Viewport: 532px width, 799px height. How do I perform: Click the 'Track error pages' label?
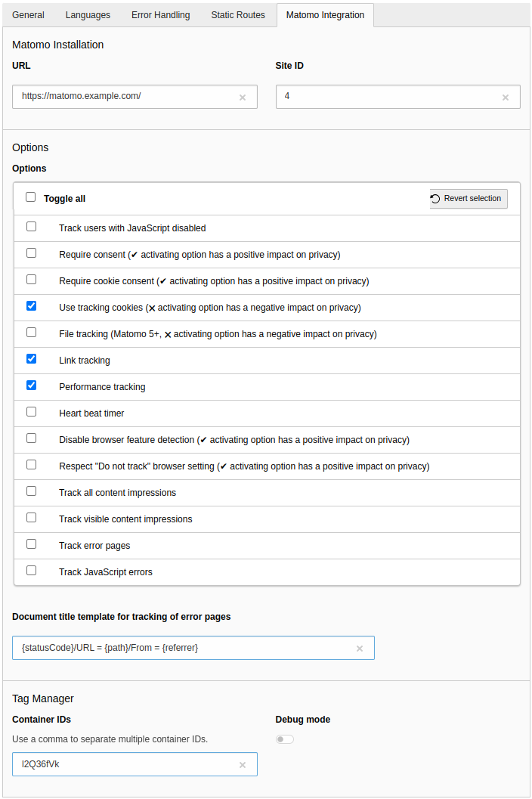coord(94,546)
